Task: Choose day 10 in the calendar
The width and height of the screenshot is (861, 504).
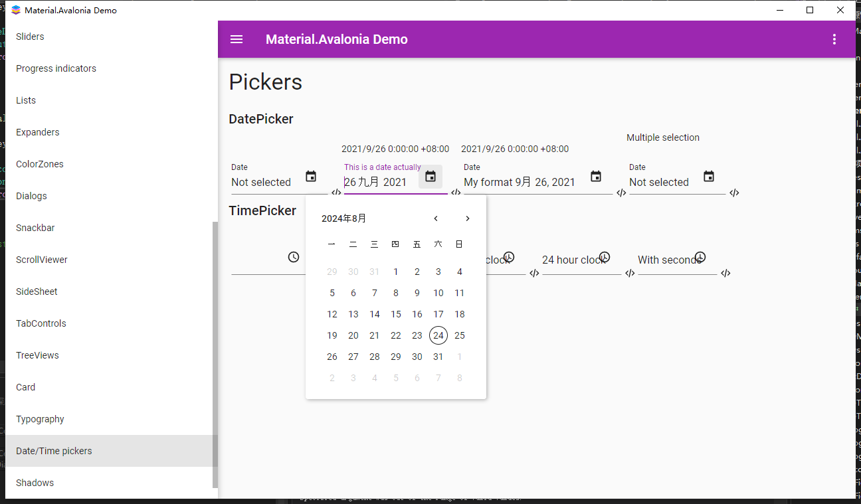Action: coord(438,293)
